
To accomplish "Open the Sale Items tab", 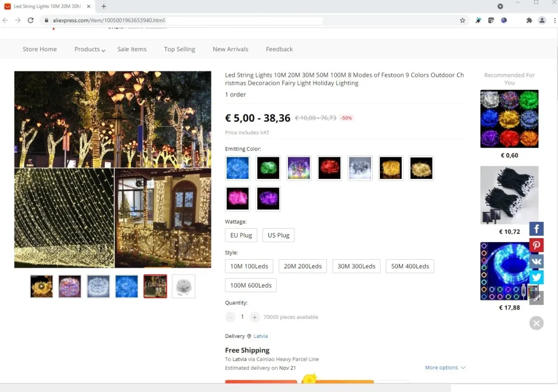I will click(x=132, y=49).
